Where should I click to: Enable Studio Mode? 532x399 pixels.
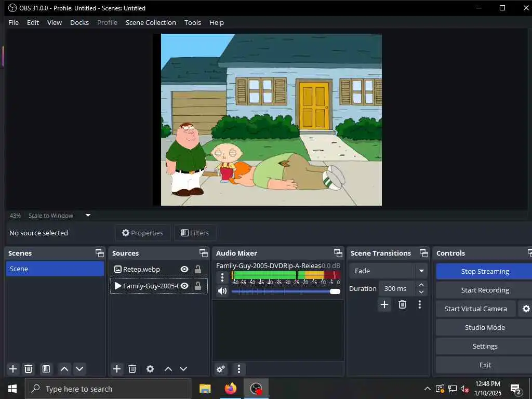click(485, 327)
